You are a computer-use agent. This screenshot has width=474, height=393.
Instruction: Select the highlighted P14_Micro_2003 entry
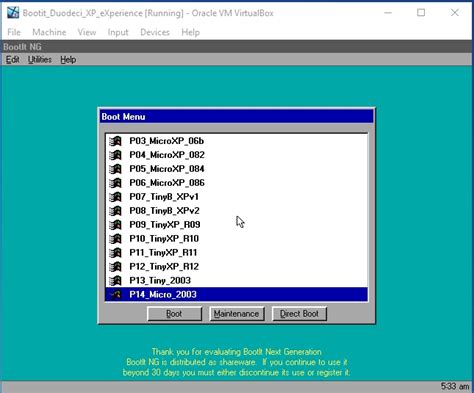[x=237, y=295]
